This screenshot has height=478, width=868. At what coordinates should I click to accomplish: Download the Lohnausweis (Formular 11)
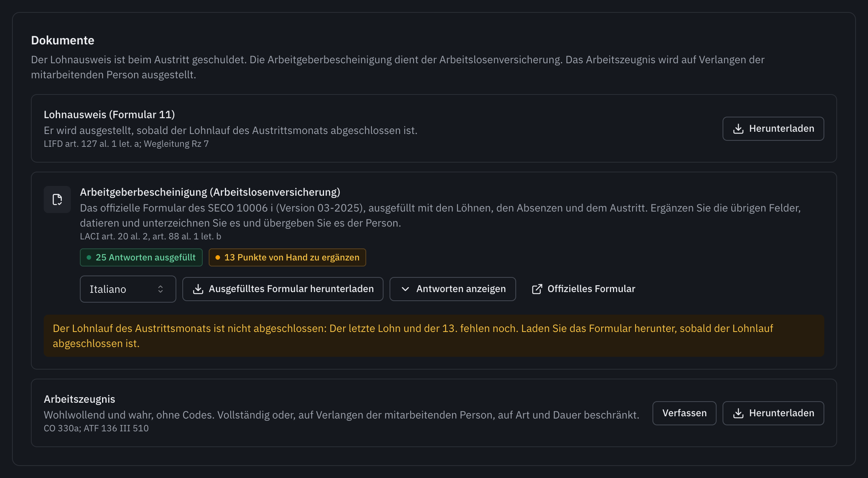[x=773, y=129]
